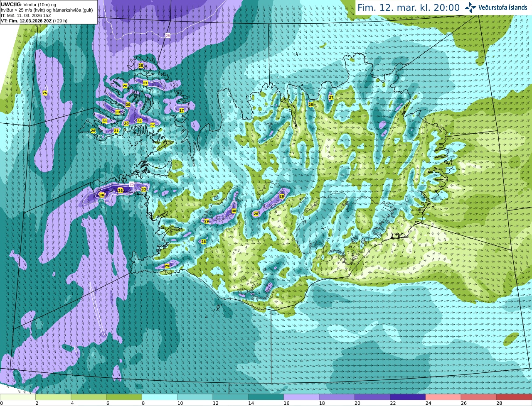Pick the 24–26 m/s pink legend swatch
The width and height of the screenshot is (532, 406).
[x=443, y=397]
